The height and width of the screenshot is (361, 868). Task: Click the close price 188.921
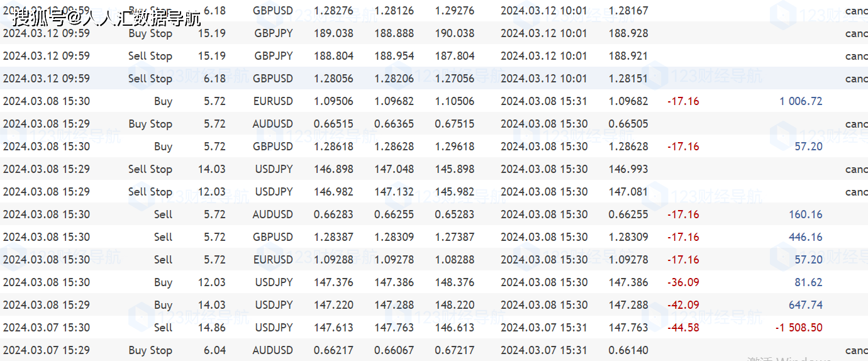pos(628,56)
